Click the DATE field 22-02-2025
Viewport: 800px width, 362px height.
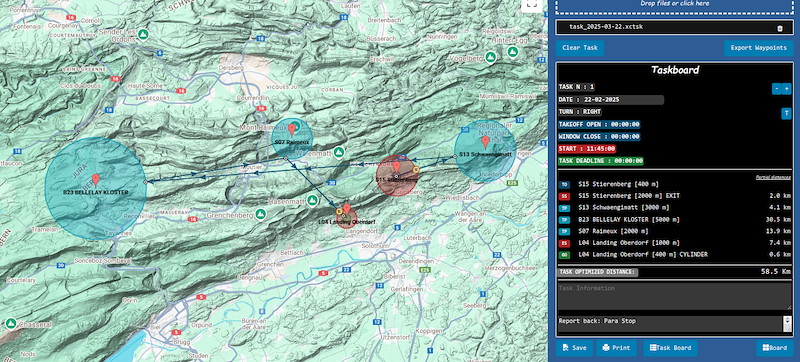coord(622,100)
